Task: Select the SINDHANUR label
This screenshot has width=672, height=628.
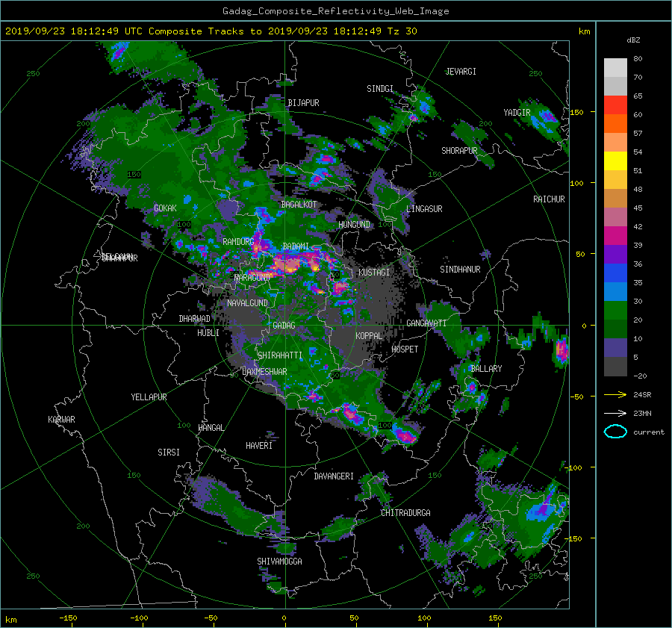Action: pos(460,270)
